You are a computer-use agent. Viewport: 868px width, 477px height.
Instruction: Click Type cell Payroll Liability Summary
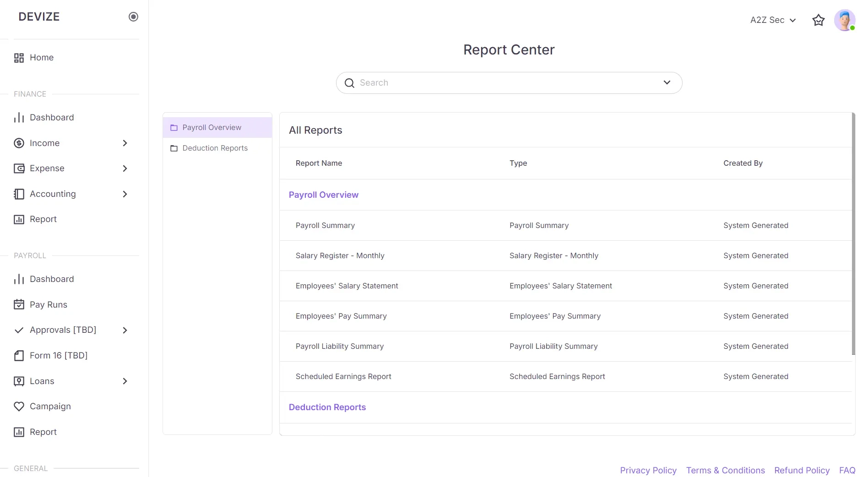coord(553,347)
